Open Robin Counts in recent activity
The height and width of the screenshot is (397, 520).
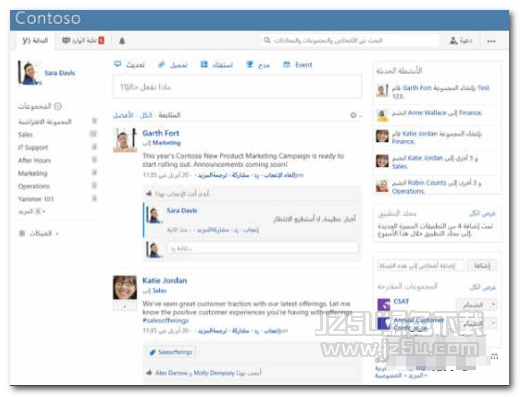(x=427, y=183)
